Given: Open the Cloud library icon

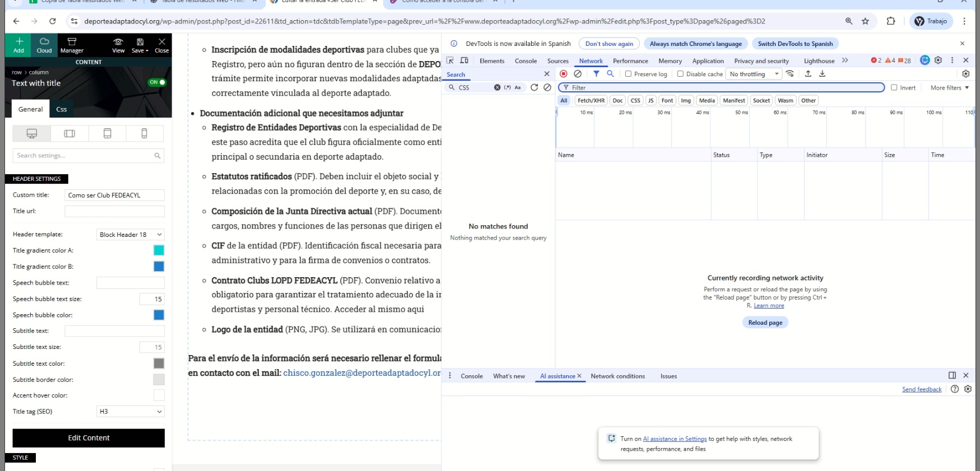Looking at the screenshot, I should pos(44,45).
